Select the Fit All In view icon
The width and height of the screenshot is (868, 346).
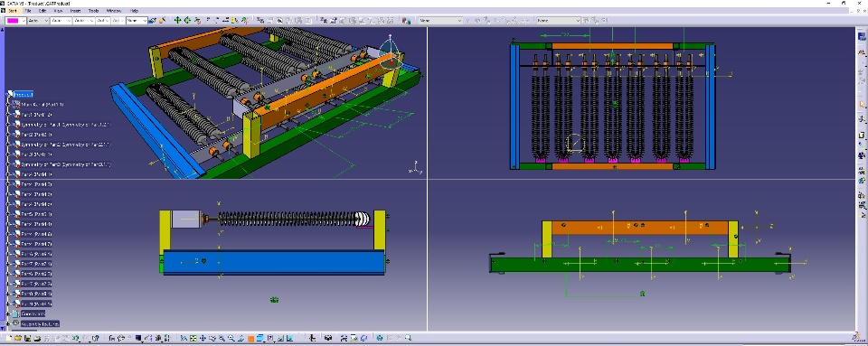click(x=193, y=338)
